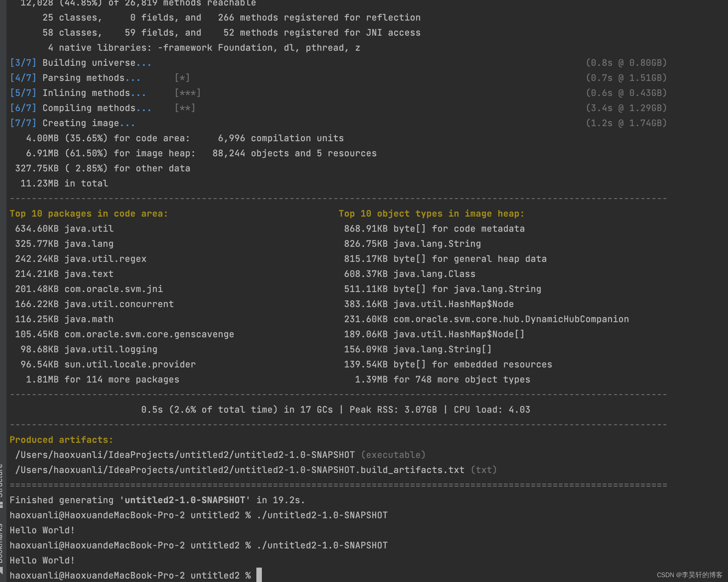Screen dimensions: 728x582
Task: Click the Produced artifacts: heading
Action: (x=61, y=440)
